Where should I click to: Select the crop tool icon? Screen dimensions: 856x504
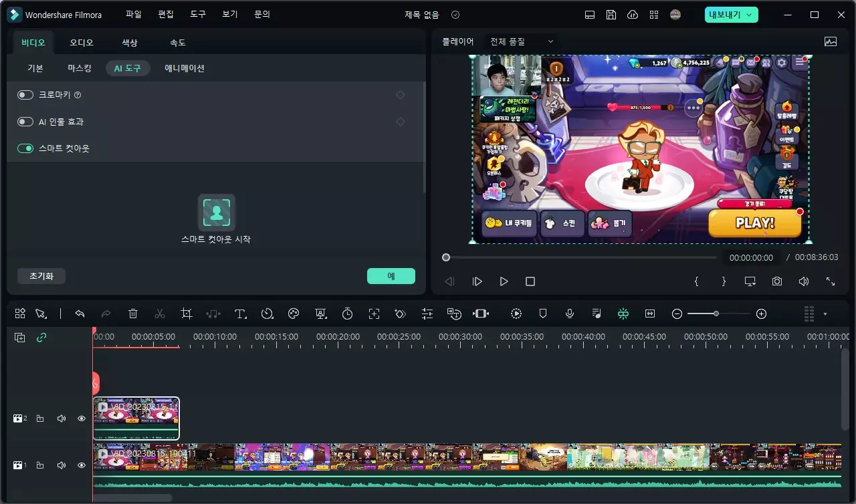(187, 313)
